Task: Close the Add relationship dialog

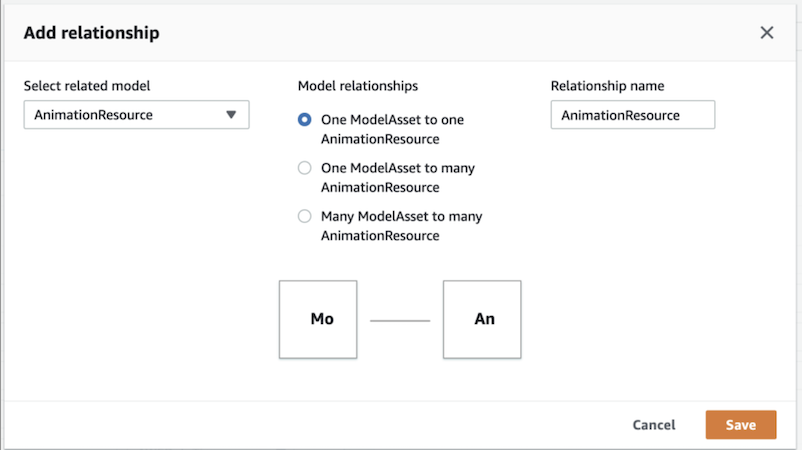Action: [767, 33]
